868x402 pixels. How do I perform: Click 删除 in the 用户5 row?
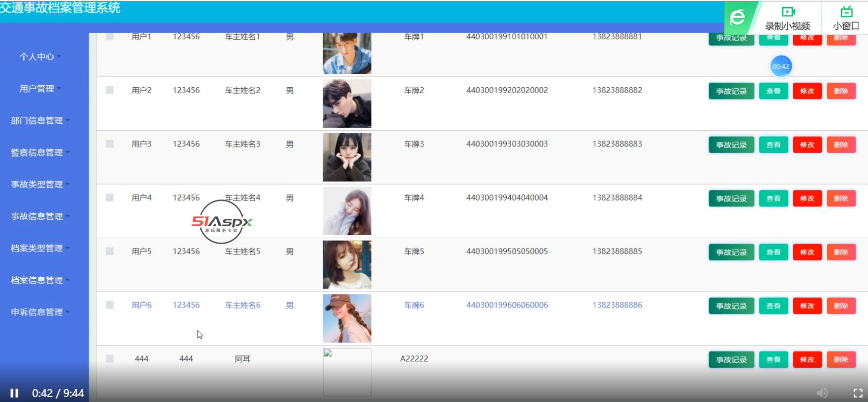pos(841,252)
